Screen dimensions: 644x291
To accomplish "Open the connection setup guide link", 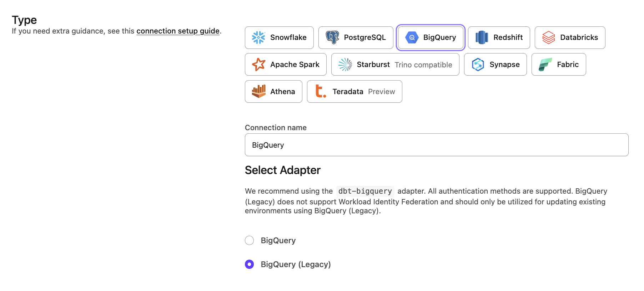I will [x=178, y=31].
